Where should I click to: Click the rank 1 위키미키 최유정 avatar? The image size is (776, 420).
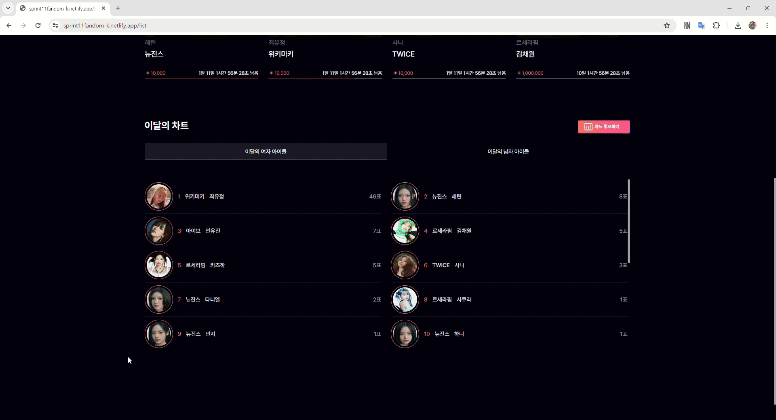tap(159, 196)
